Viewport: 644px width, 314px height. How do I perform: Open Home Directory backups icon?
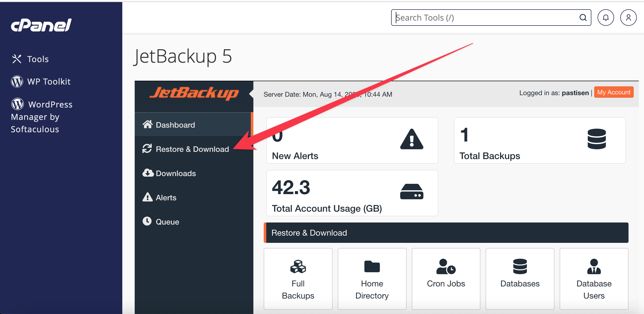coord(372,266)
